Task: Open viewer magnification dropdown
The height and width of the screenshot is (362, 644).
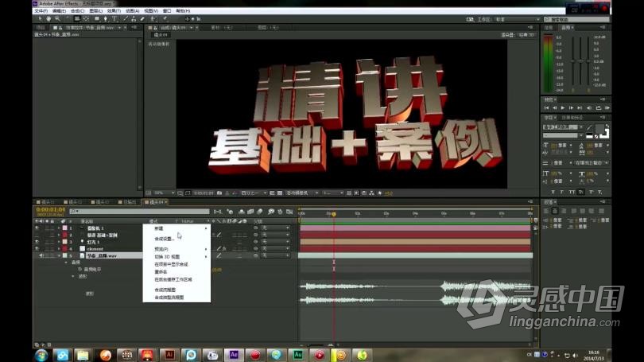Action: [165, 193]
